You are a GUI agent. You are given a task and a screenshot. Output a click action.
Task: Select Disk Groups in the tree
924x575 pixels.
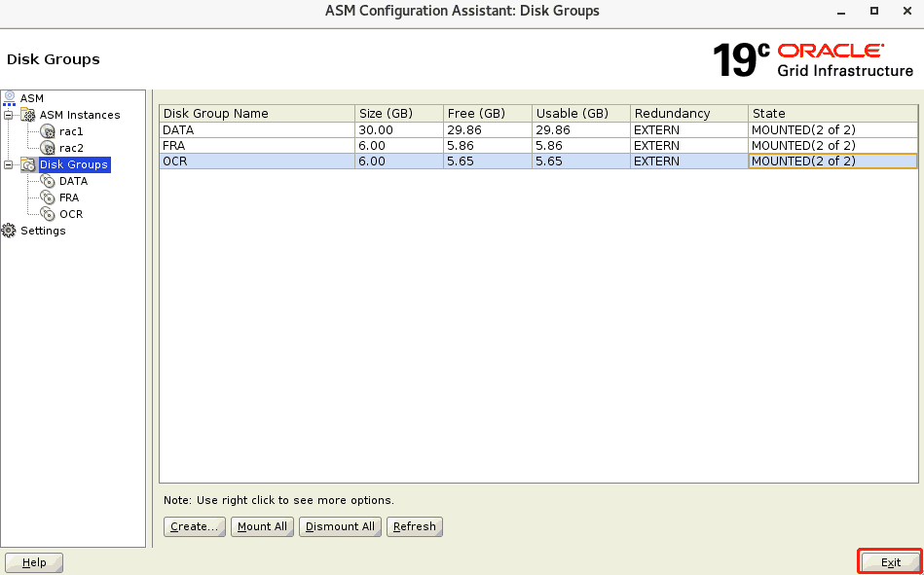pos(74,164)
